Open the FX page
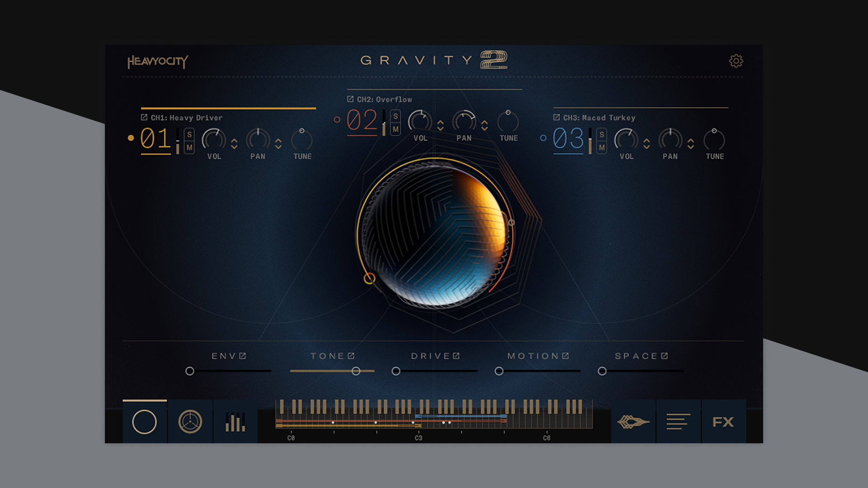 pyautogui.click(x=724, y=421)
